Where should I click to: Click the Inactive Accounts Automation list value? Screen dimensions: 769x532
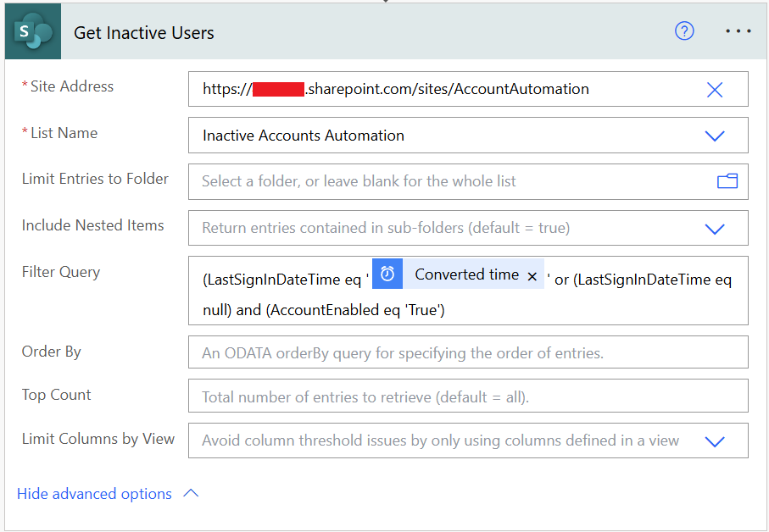click(304, 136)
